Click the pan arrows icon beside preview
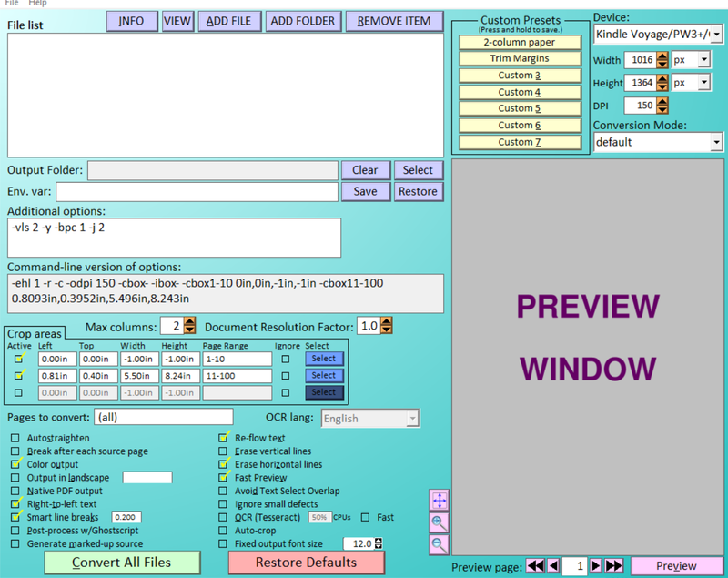 pos(439,500)
